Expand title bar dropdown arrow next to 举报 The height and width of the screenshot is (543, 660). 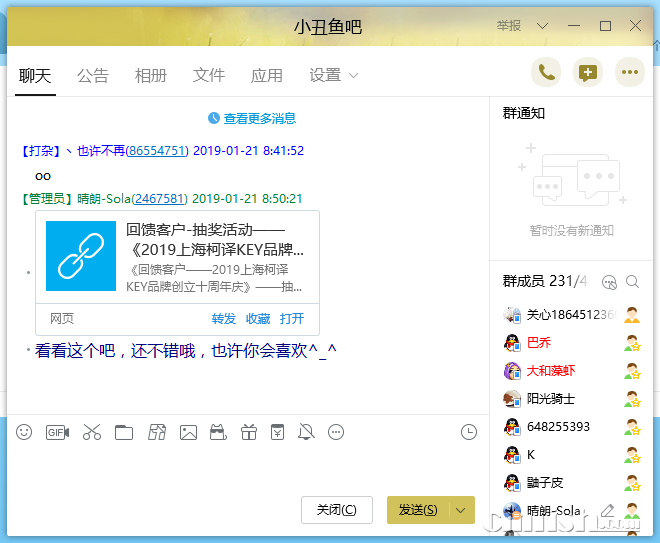click(x=543, y=26)
